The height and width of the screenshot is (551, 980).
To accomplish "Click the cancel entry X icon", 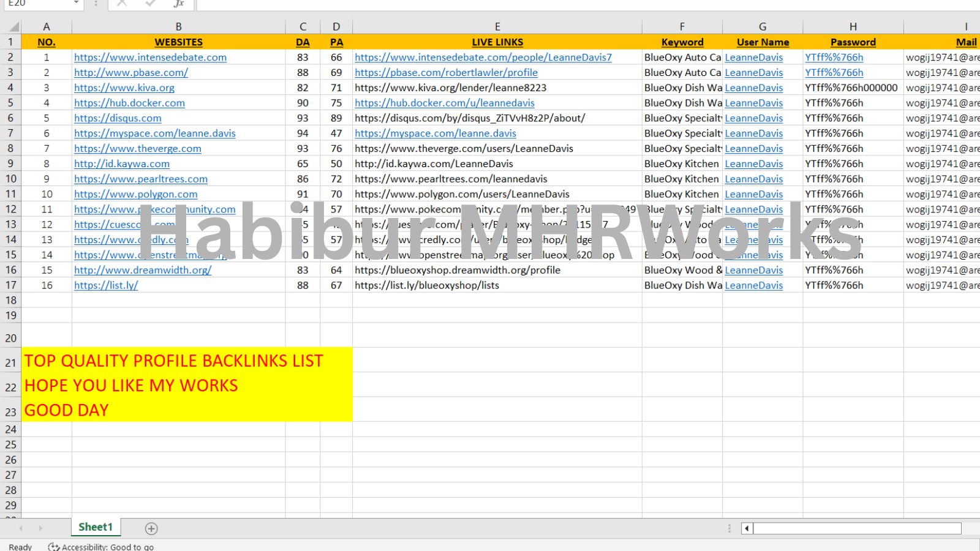I will tap(122, 4).
